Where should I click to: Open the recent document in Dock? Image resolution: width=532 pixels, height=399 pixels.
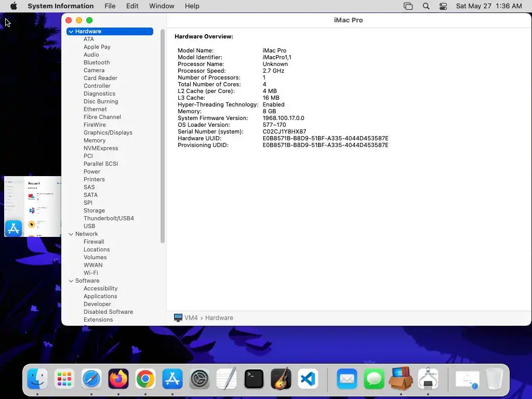(467, 379)
